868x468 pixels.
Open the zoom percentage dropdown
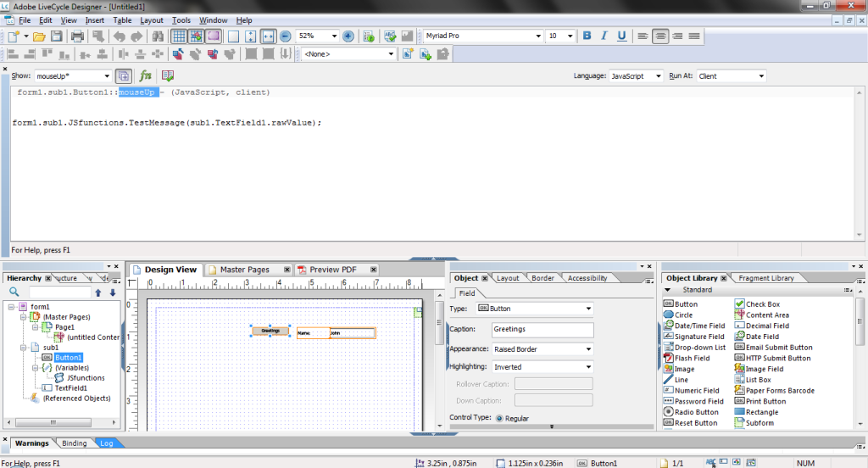tap(334, 36)
